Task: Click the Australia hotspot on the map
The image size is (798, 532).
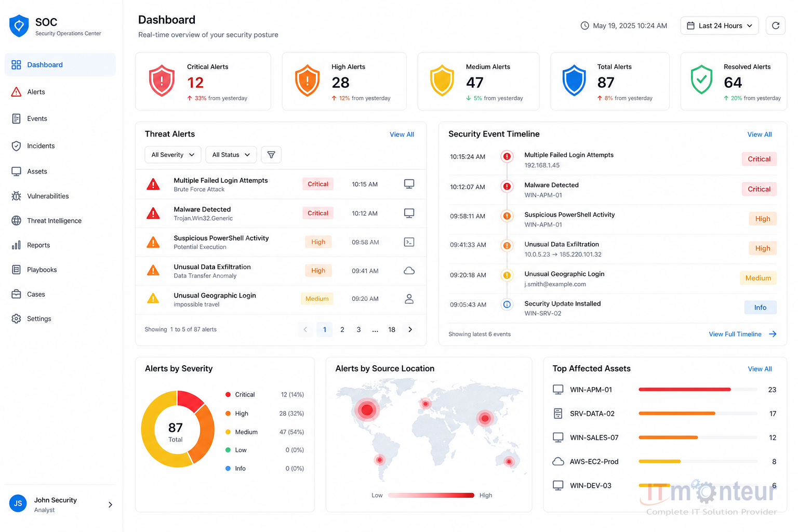Action: pos(509,461)
